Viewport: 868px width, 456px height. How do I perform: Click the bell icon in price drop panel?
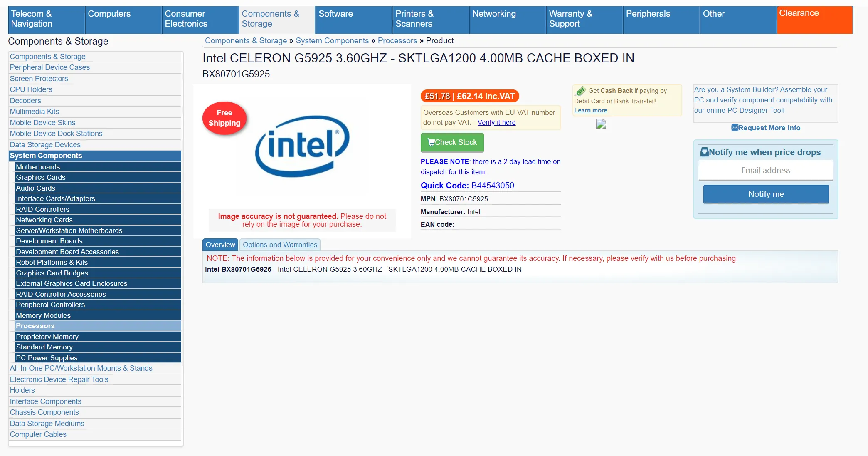(x=704, y=152)
